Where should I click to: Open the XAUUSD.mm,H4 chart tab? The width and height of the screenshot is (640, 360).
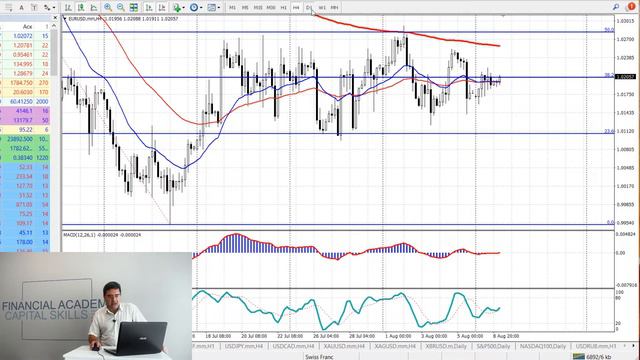click(344, 346)
